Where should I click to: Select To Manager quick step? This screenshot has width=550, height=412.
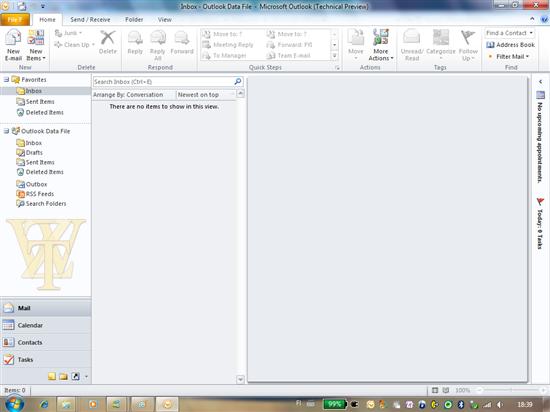point(225,55)
